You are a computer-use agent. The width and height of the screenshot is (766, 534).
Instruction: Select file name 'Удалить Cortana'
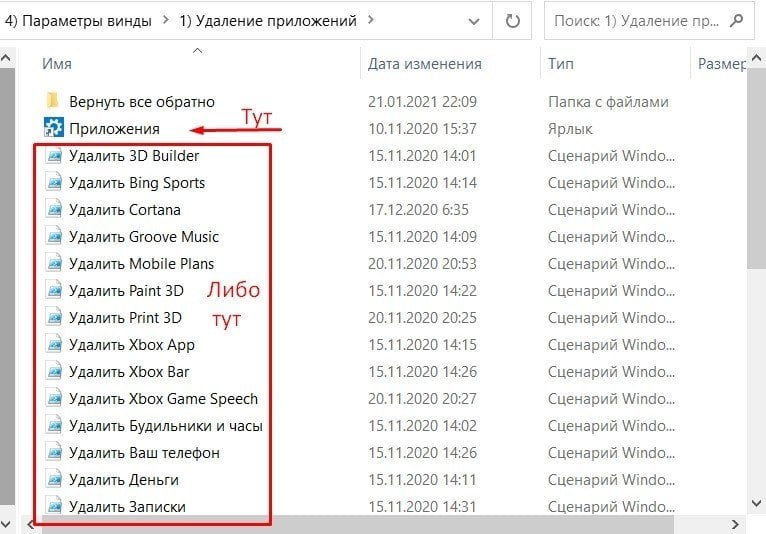125,210
